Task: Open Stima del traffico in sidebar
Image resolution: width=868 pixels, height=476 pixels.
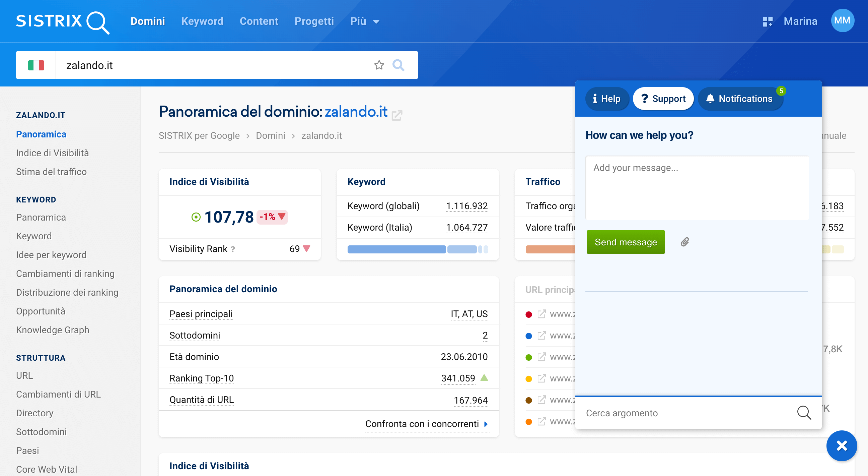Action: (52, 172)
